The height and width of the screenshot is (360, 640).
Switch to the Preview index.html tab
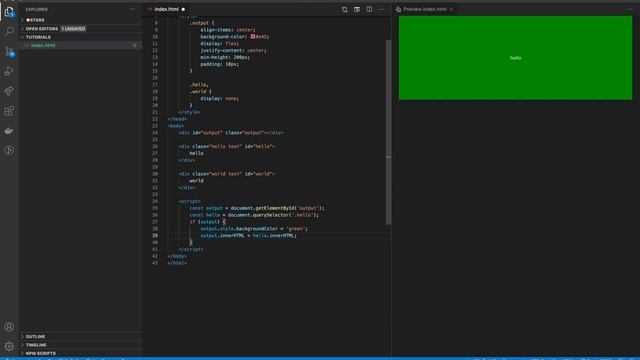click(x=424, y=9)
